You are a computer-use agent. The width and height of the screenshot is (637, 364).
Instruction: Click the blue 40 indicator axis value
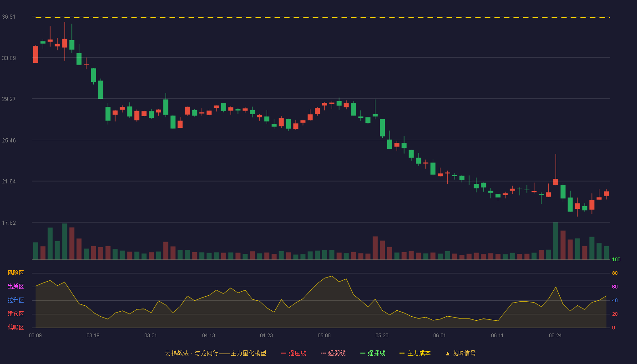point(615,300)
